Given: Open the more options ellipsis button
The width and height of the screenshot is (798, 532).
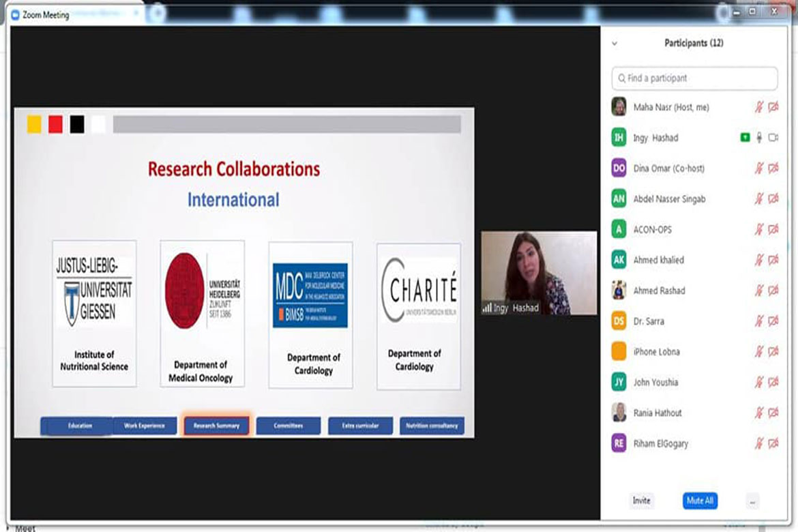Looking at the screenshot, I should pos(752,501).
